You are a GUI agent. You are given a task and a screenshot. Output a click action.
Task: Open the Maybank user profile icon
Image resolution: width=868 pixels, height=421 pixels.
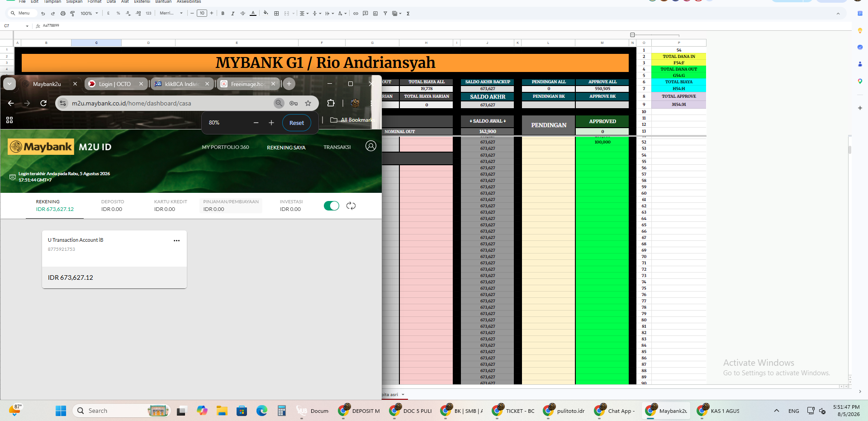coord(371,146)
